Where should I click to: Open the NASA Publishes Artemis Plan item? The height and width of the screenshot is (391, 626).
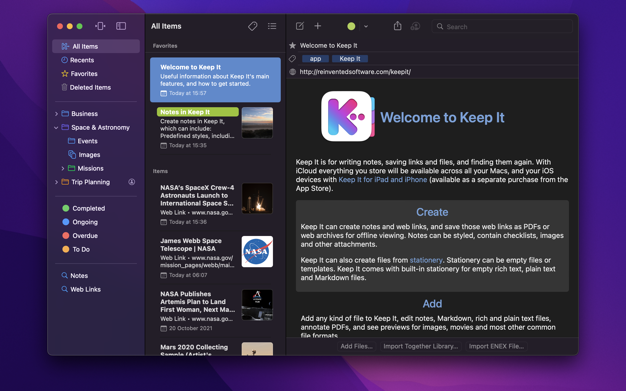(x=215, y=310)
